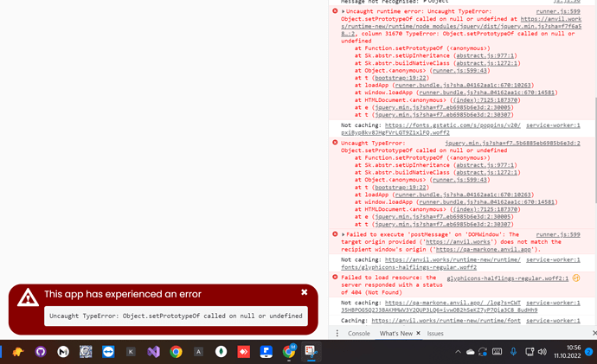This screenshot has height=364, width=597.
Task: Open the Issues drawer tab
Action: (x=435, y=333)
